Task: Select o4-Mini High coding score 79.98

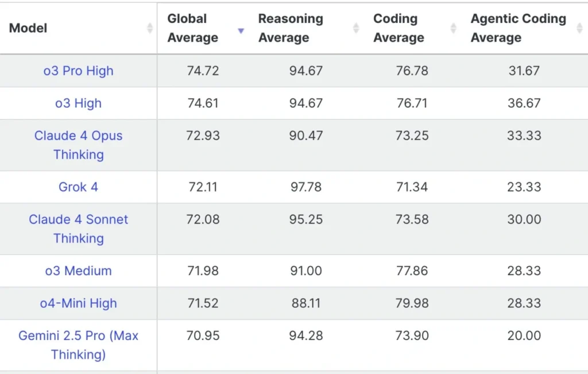Action: 412,303
